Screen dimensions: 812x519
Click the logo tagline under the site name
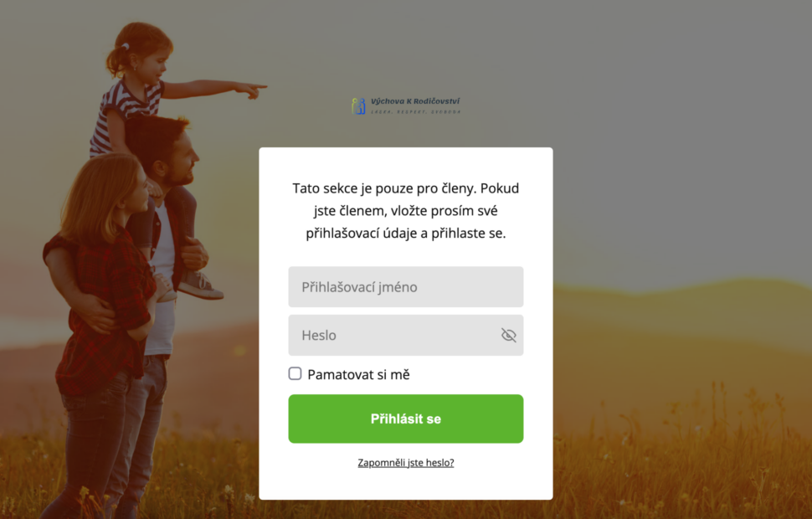point(415,112)
